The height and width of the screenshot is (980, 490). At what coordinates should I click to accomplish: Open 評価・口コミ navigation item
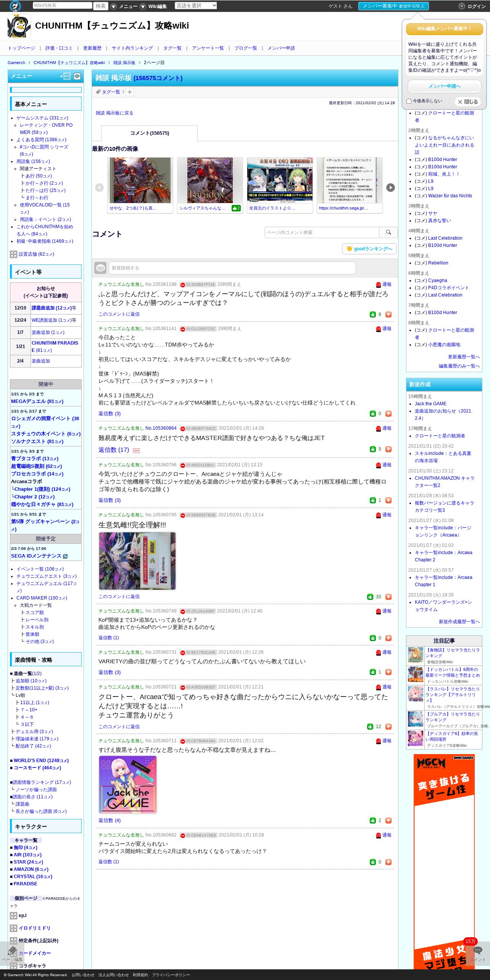[59, 48]
